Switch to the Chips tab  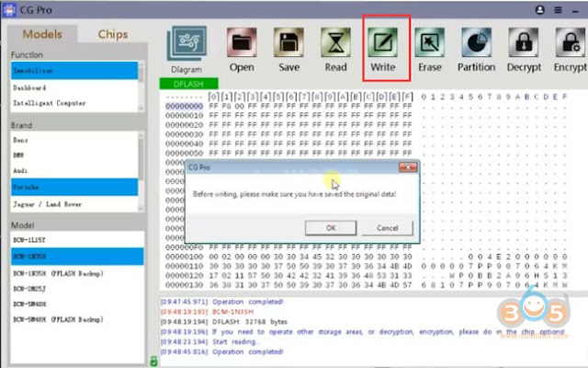113,34
